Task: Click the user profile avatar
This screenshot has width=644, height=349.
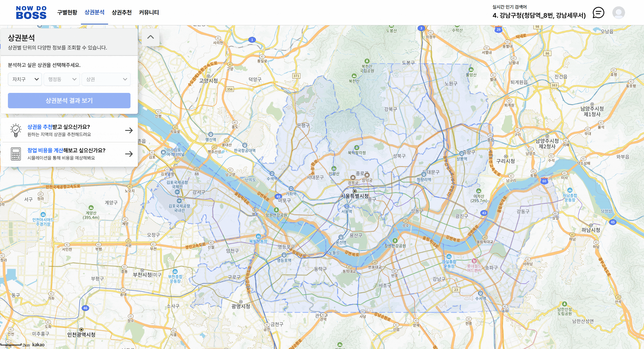Action: coord(618,12)
